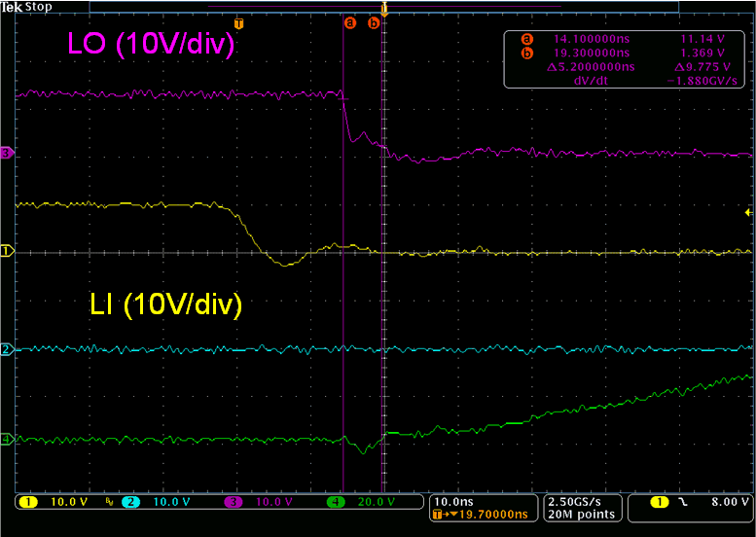Click the orange trigger T marker
756x537 pixels.
[239, 22]
